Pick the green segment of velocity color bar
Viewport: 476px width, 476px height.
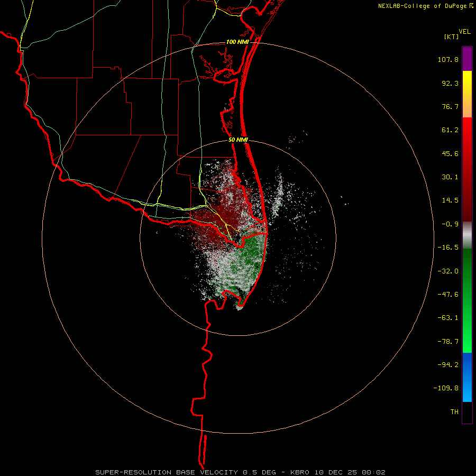(467, 300)
